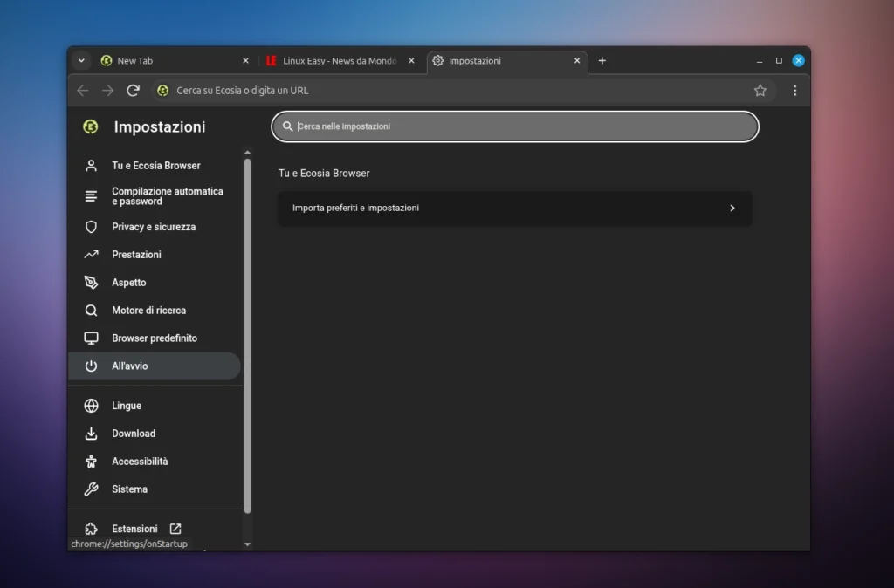Select All'avvio in the sidebar

(130, 366)
